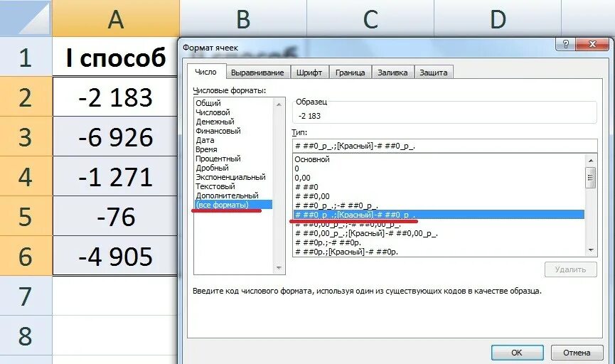
Task: Choose Денежный format category
Action: point(233,122)
